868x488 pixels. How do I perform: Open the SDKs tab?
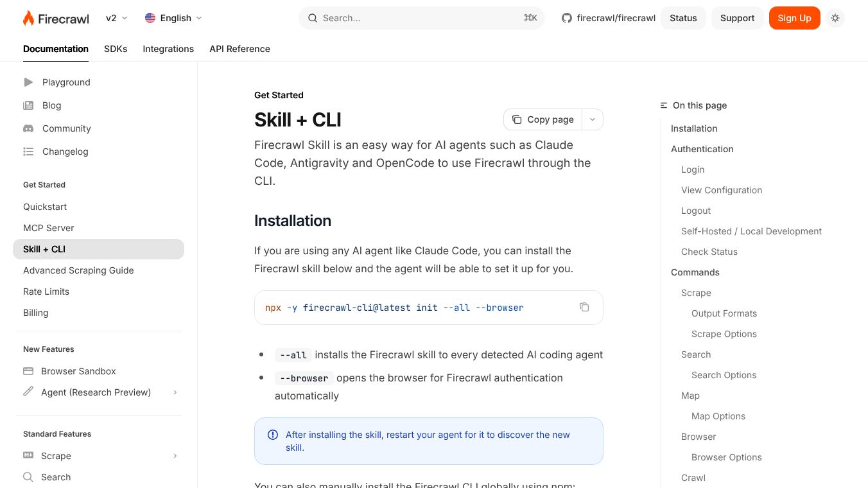tap(116, 49)
